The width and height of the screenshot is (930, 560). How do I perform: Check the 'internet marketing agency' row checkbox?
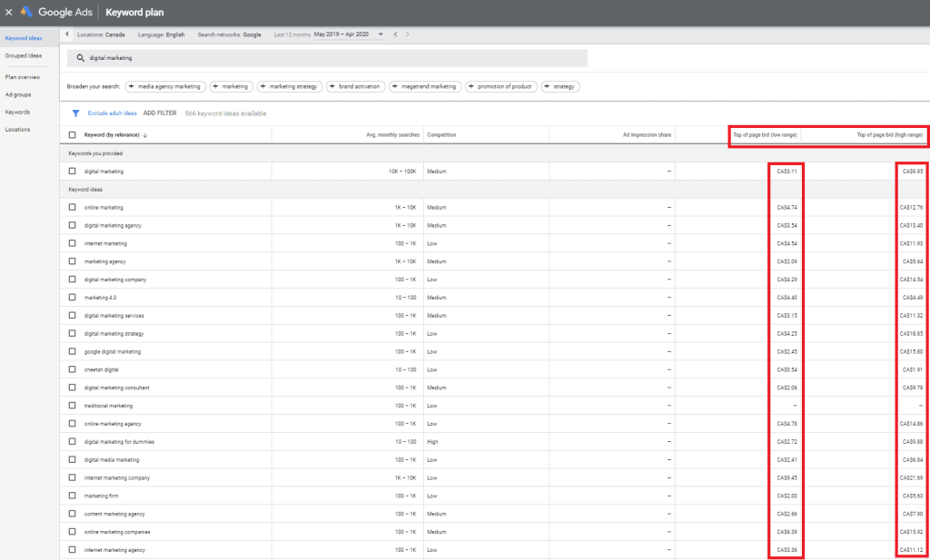tap(73, 550)
